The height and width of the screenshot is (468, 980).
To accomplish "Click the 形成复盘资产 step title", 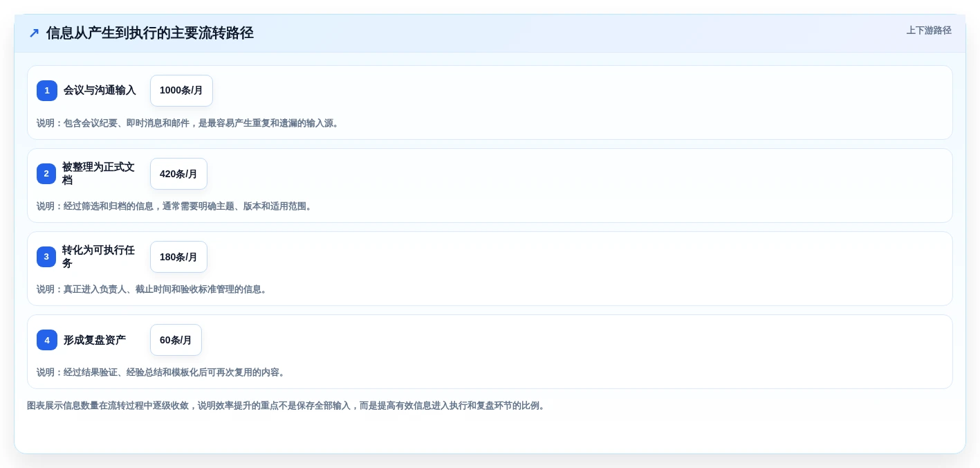I will [x=95, y=340].
